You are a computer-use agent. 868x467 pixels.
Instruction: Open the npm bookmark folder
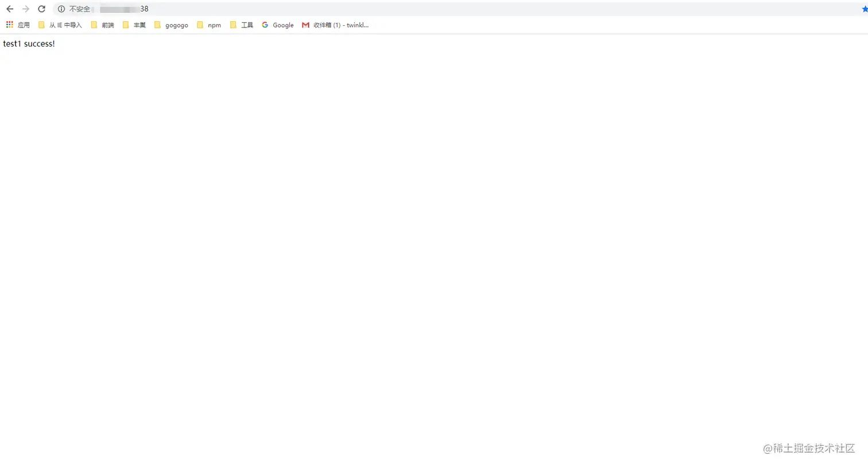click(209, 25)
